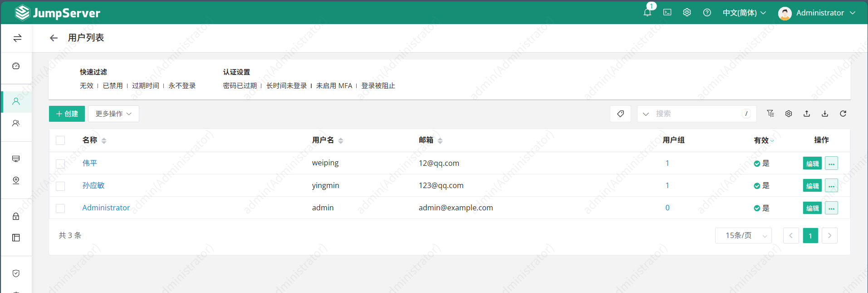Toggle the select-all header checkbox
The width and height of the screenshot is (868, 293).
click(60, 140)
